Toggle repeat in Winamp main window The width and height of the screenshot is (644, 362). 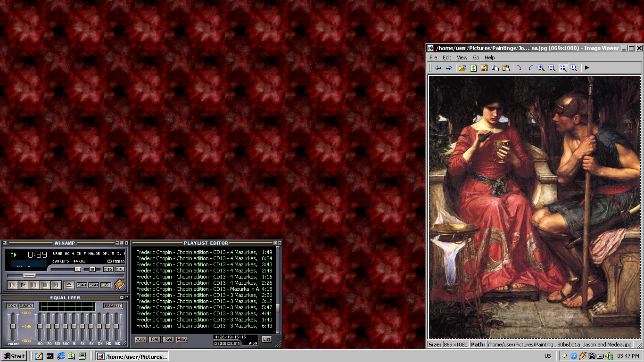click(106, 285)
